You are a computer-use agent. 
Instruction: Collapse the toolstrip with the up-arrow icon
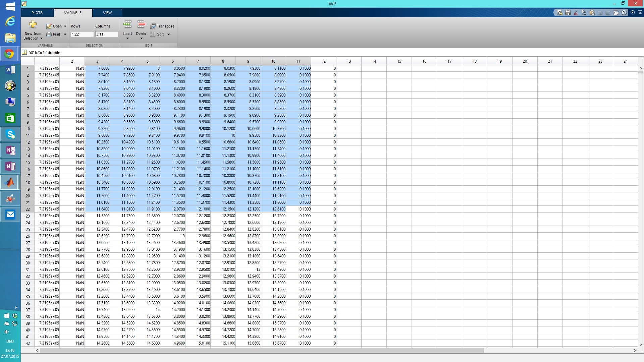tap(640, 13)
